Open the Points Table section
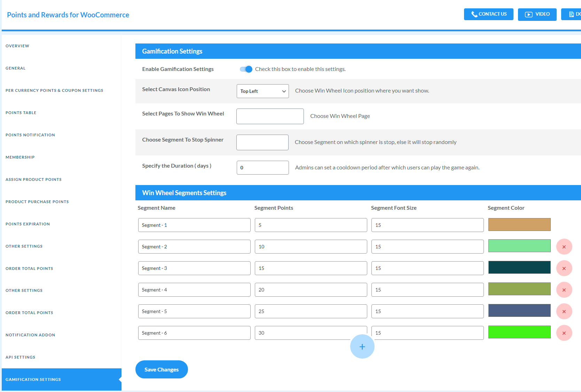This screenshot has width=581, height=392. [x=21, y=112]
